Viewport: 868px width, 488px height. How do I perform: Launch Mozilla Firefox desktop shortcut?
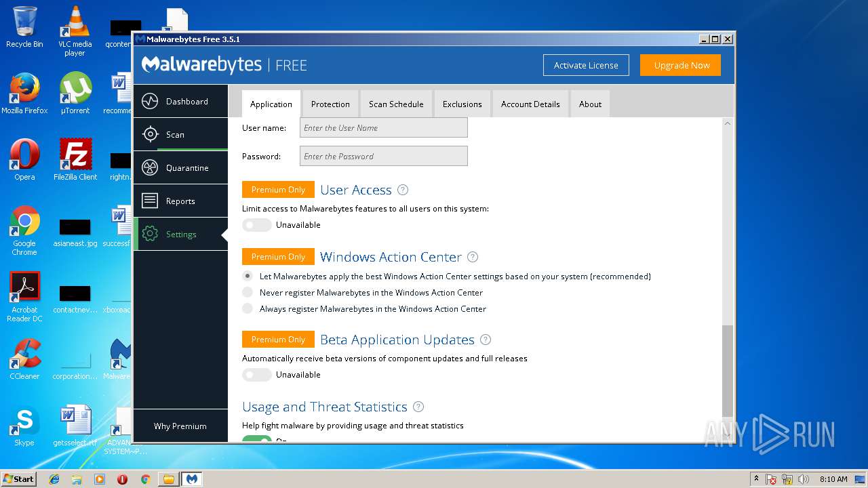tap(24, 94)
